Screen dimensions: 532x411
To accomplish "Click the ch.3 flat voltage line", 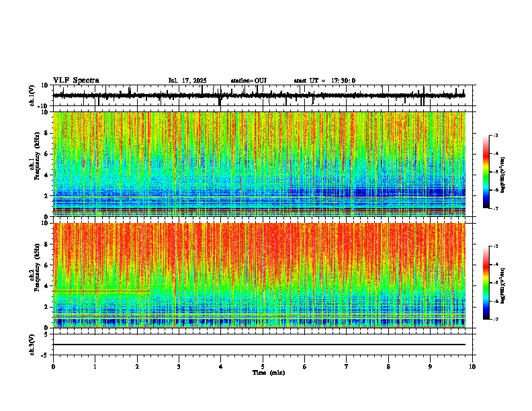I will click(259, 345).
